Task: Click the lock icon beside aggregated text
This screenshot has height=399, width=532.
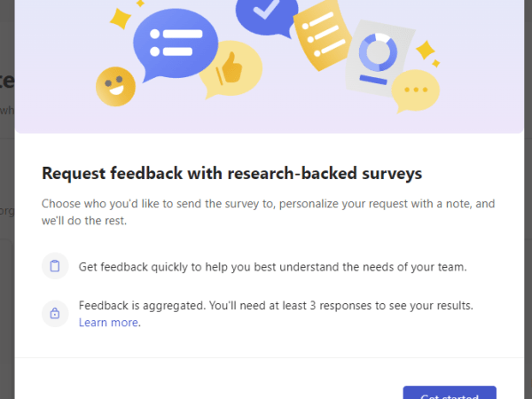Action: [55, 313]
